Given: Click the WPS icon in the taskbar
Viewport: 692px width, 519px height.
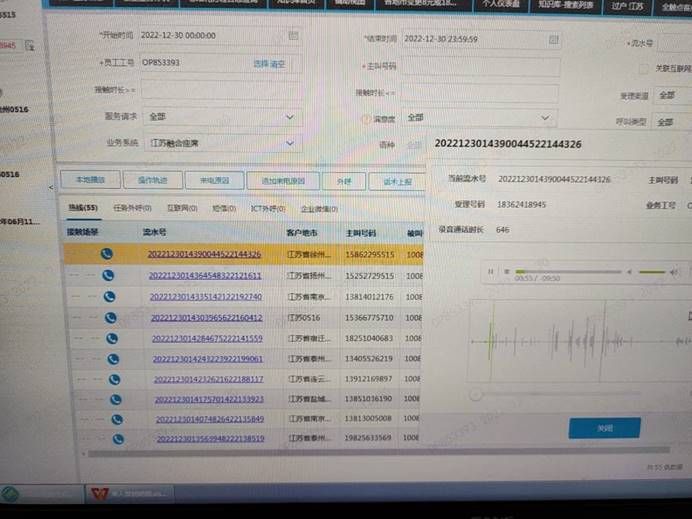Looking at the screenshot, I should point(100,494).
